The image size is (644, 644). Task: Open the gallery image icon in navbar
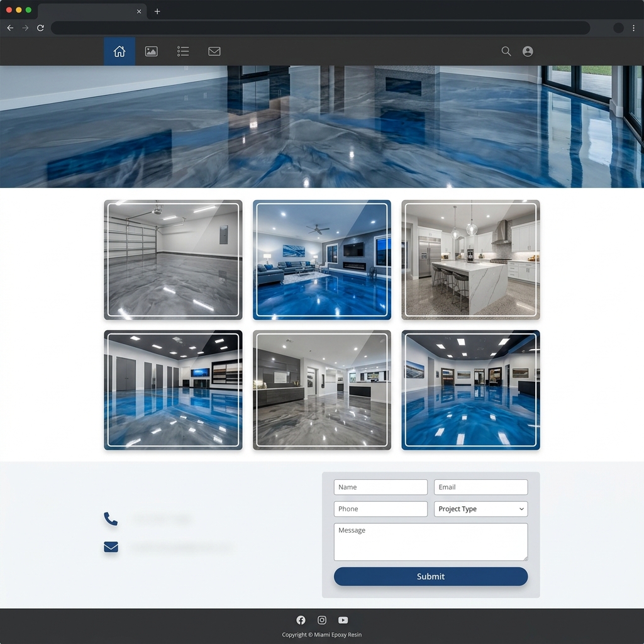(x=151, y=52)
